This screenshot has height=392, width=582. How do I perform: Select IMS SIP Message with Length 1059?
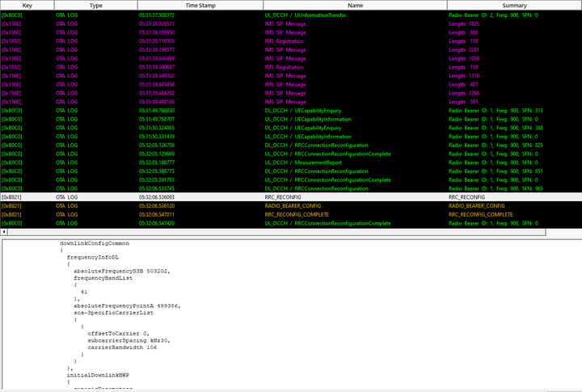[x=291, y=58]
